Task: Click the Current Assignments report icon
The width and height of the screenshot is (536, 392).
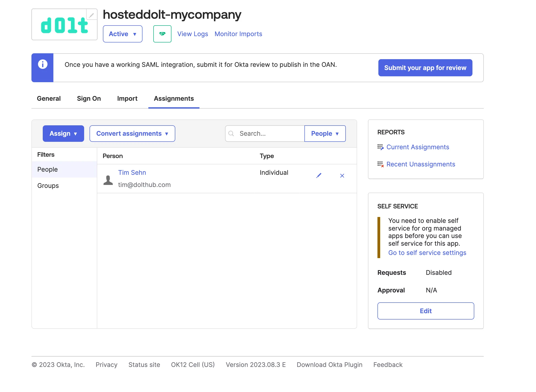Action: [x=380, y=147]
